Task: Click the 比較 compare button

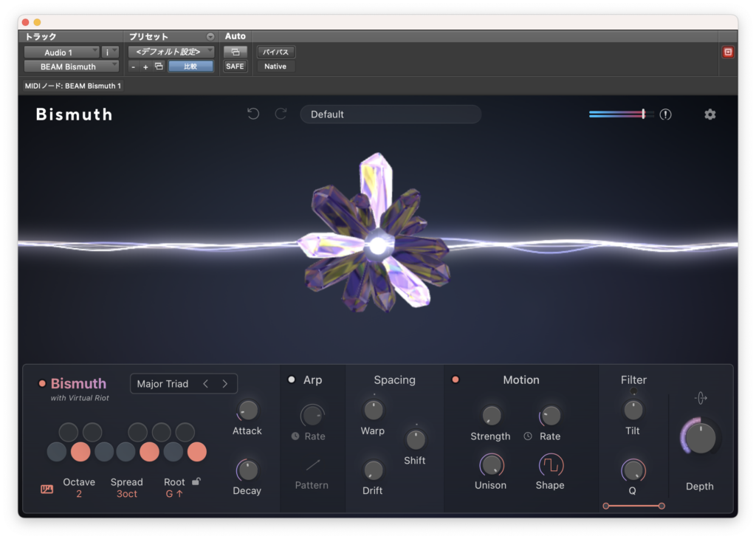Action: [x=191, y=66]
